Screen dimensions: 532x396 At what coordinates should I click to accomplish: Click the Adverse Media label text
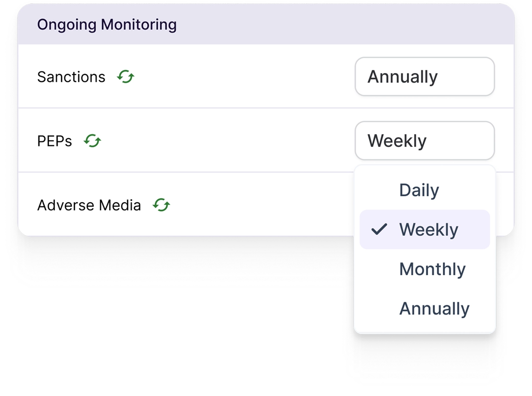click(89, 205)
